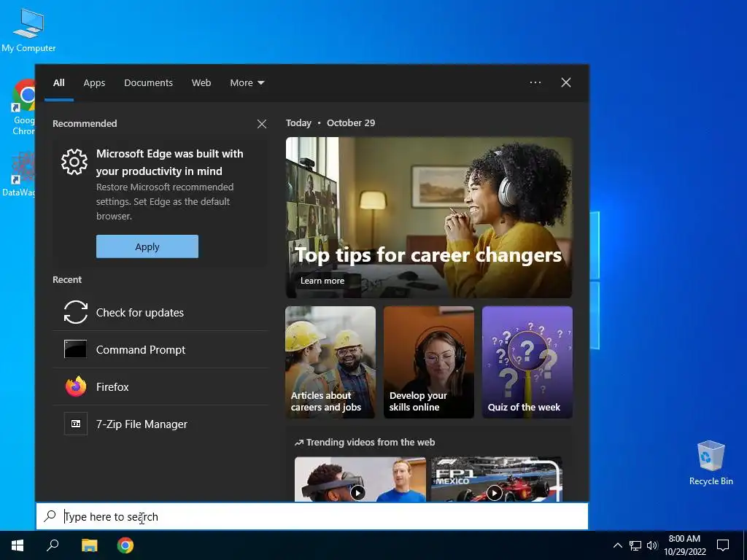Open the network status tray icon
The height and width of the screenshot is (560, 747).
click(x=635, y=545)
